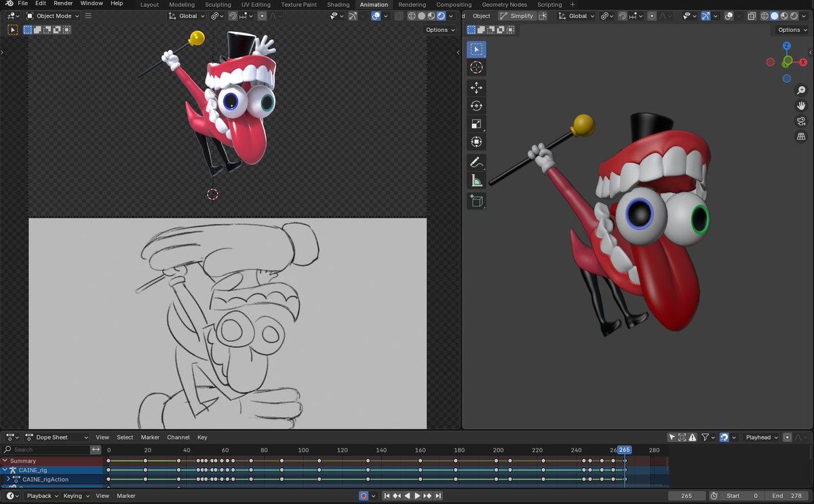Image resolution: width=814 pixels, height=504 pixels.
Task: Open the Render menu
Action: point(63,4)
